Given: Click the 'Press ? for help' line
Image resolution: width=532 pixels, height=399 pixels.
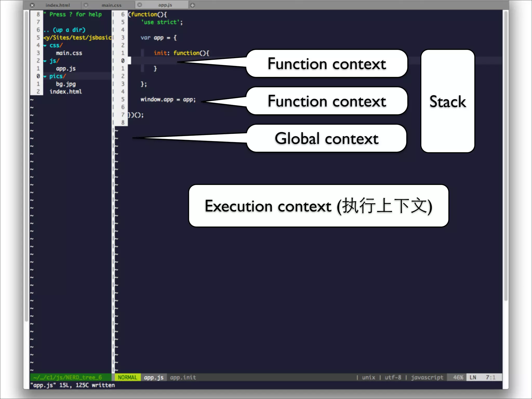Looking at the screenshot, I should pyautogui.click(x=73, y=15).
